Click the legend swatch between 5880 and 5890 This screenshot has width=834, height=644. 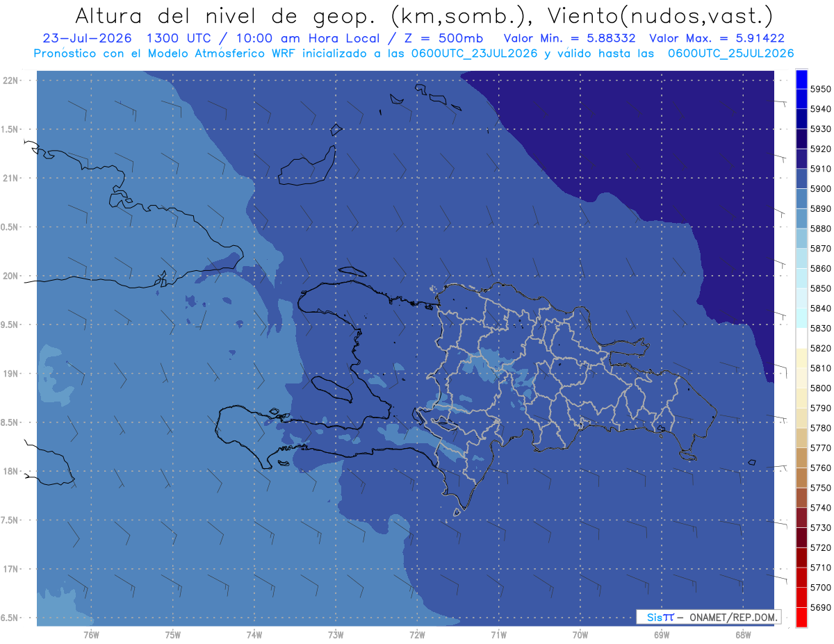coord(801,219)
